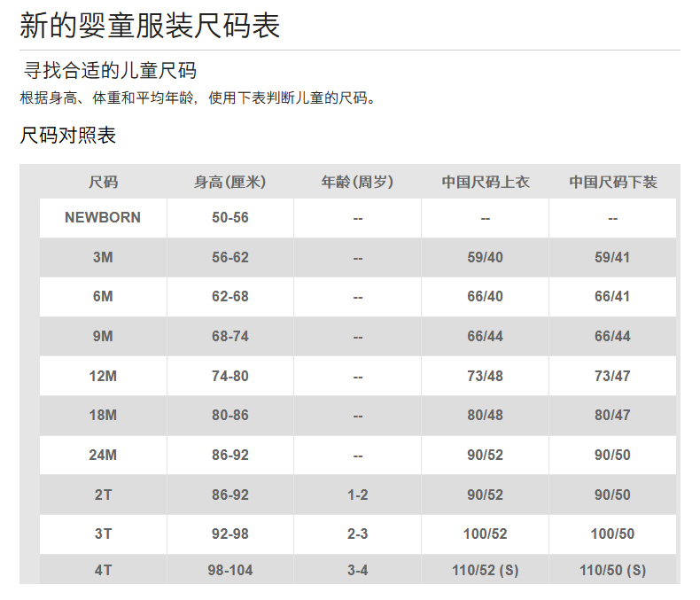The width and height of the screenshot is (700, 600).
Task: Select the 2-3 age cell
Action: coord(358,534)
